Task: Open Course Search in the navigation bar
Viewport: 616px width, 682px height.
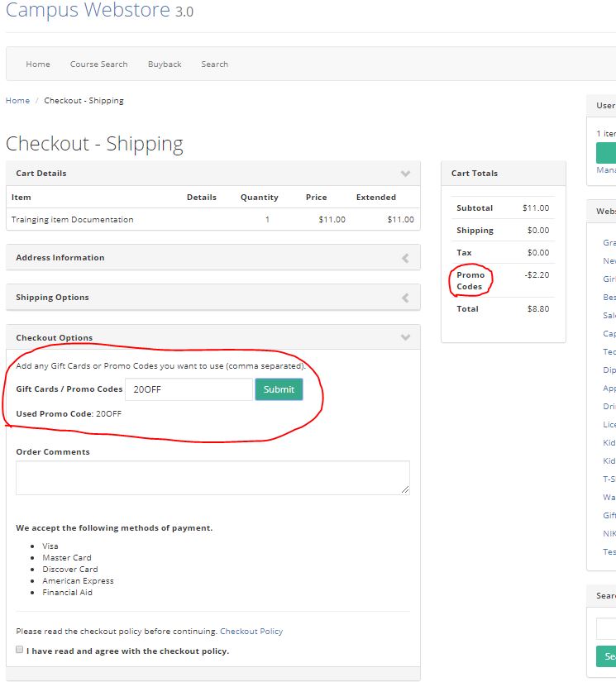Action: 98,64
